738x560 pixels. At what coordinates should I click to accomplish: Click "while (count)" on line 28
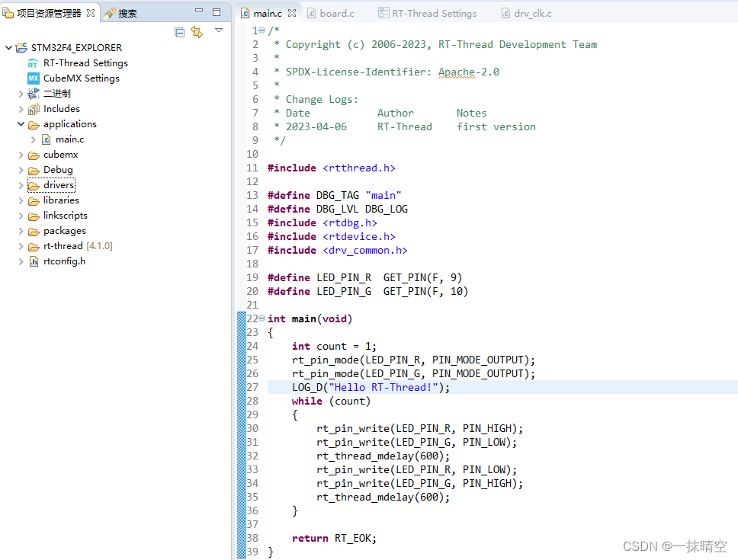pos(332,401)
